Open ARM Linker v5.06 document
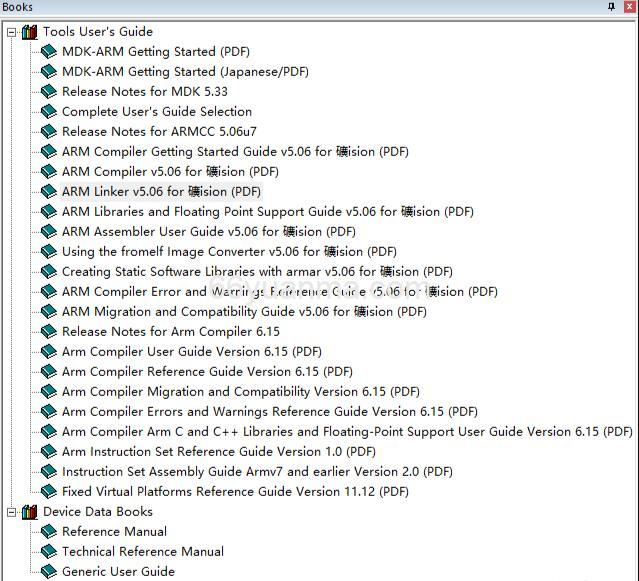The image size is (639, 581). (161, 191)
